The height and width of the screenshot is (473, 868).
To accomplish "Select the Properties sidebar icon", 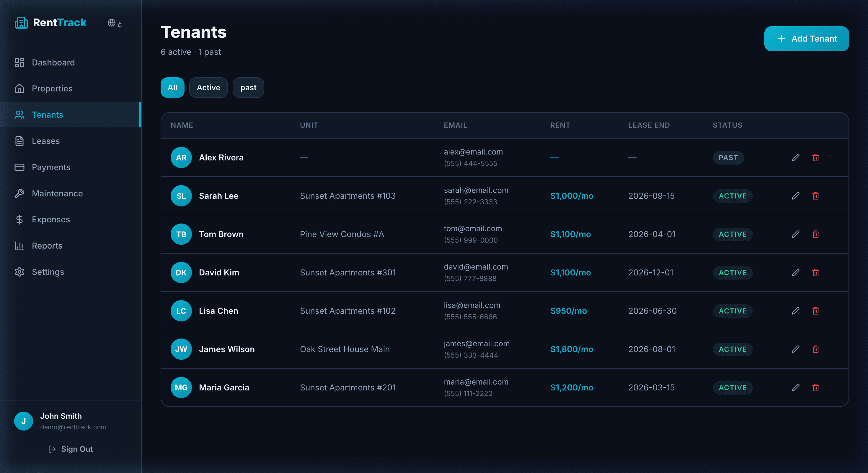I will click(19, 88).
